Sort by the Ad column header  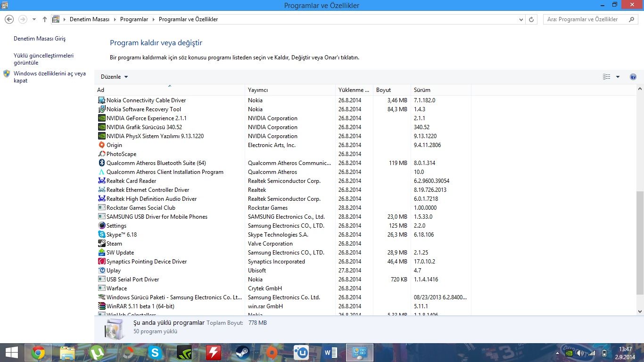pyautogui.click(x=170, y=90)
